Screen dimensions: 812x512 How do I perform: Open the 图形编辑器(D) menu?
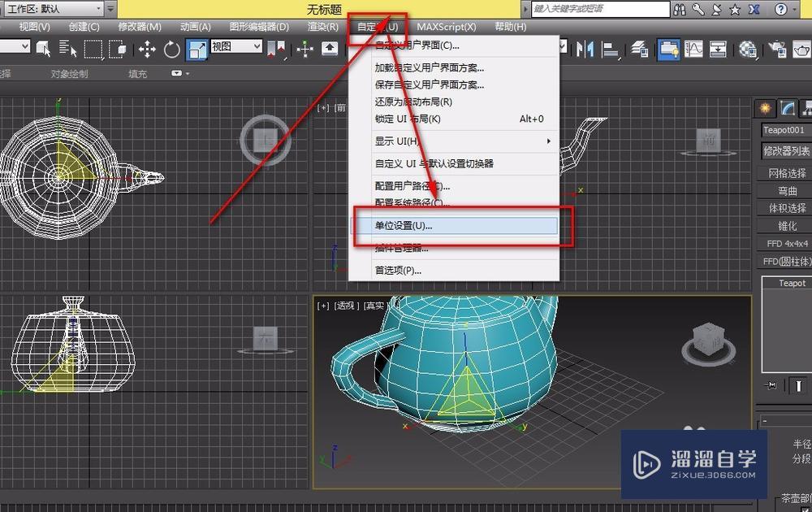[259, 27]
